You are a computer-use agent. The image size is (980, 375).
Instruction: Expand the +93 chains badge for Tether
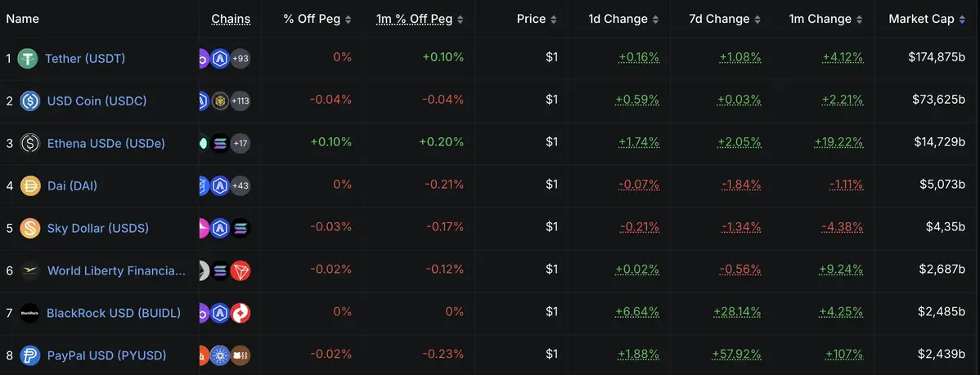point(241,58)
